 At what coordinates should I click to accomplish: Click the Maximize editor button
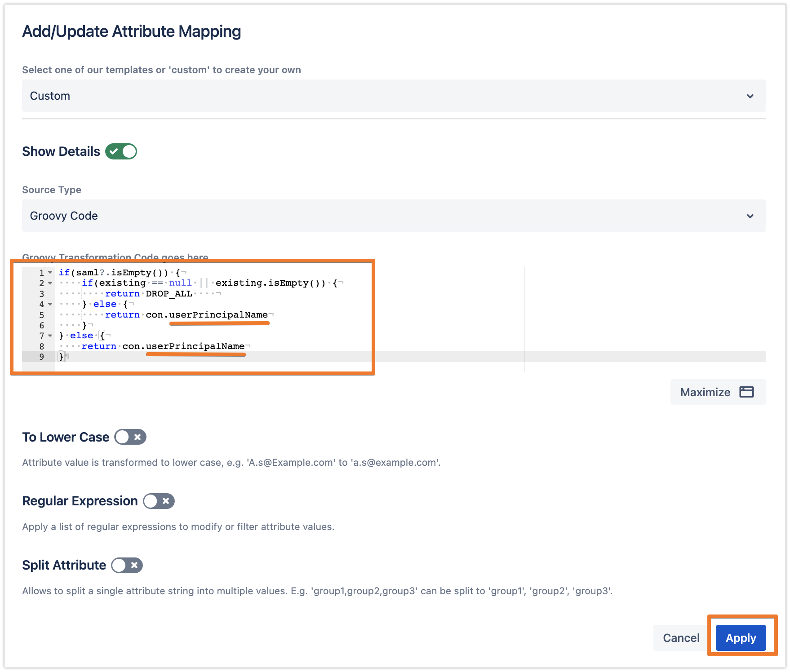(x=718, y=392)
